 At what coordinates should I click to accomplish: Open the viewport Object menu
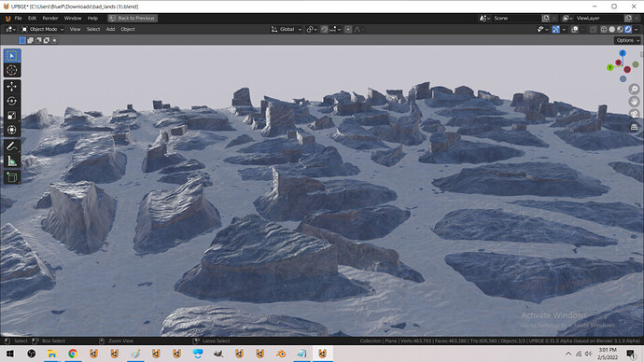click(x=128, y=29)
